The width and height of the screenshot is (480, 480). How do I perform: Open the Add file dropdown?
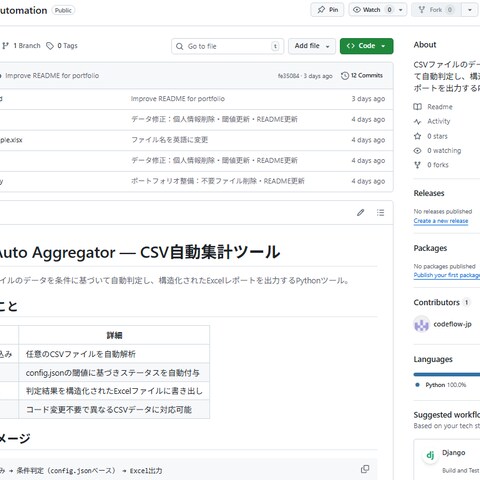click(312, 46)
